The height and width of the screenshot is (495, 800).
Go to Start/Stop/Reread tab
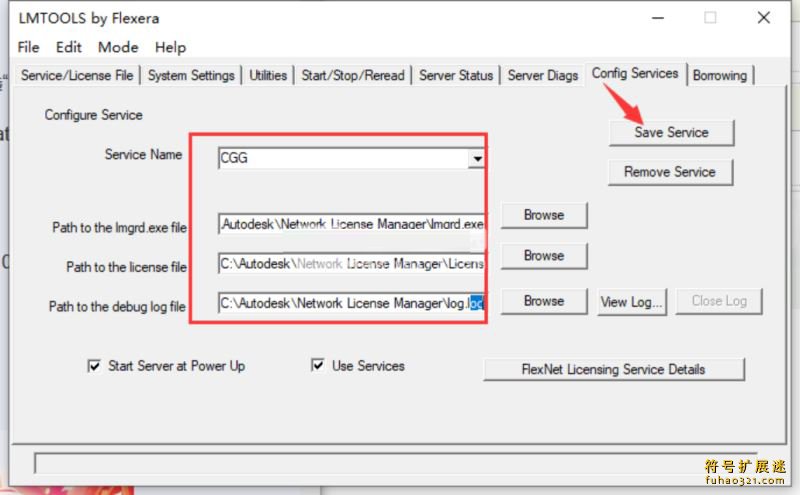coord(353,76)
